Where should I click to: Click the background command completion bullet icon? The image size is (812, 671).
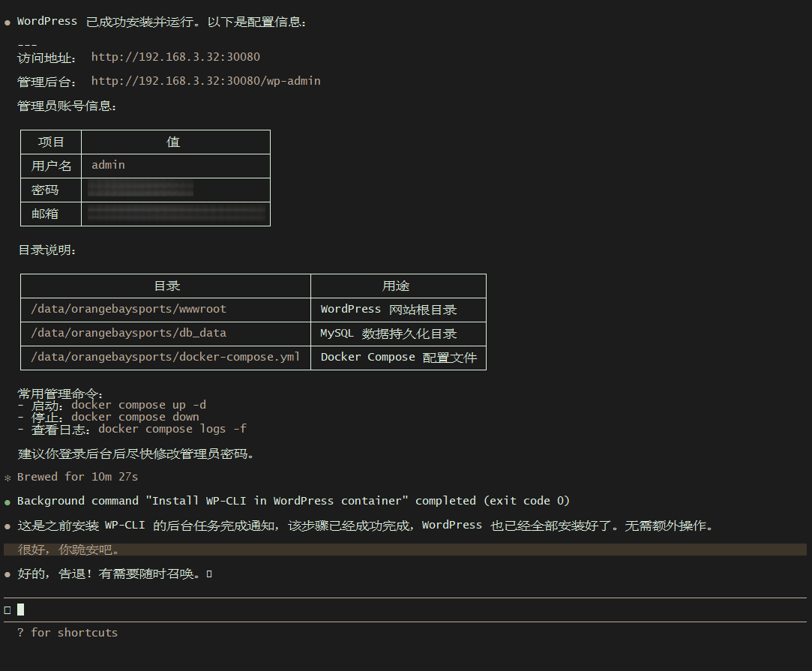click(x=7, y=501)
